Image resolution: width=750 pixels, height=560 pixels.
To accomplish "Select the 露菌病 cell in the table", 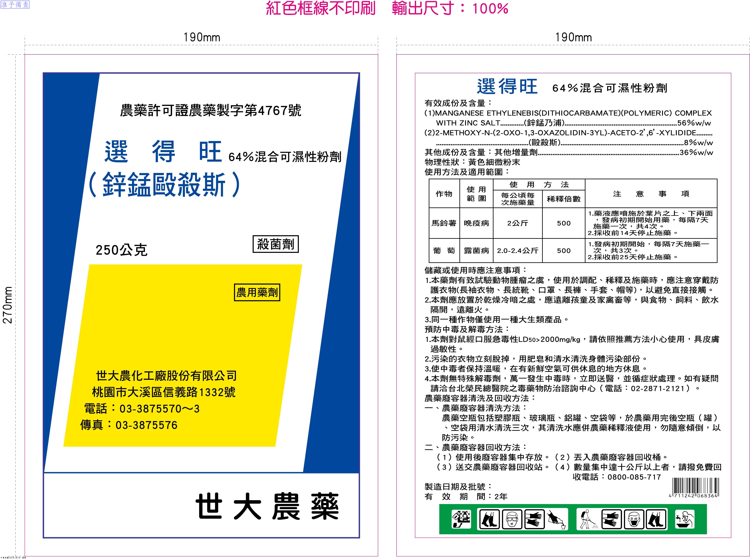I will point(476,251).
